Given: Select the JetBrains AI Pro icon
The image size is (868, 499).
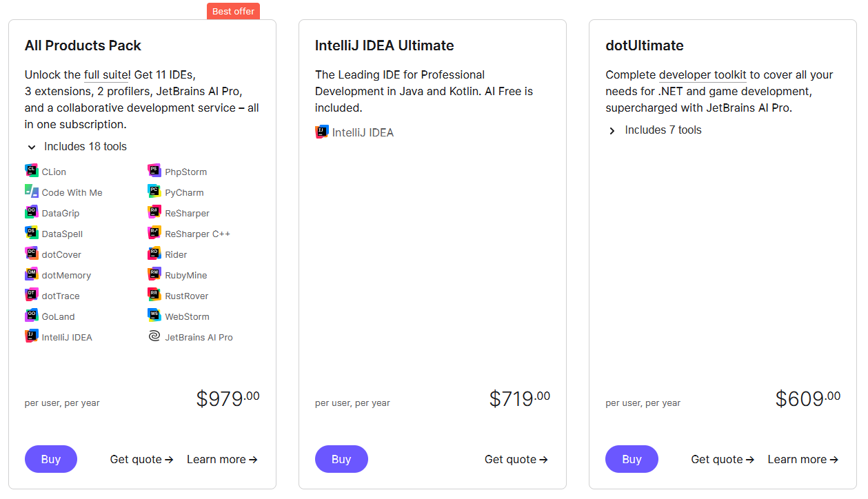Looking at the screenshot, I should click(154, 336).
